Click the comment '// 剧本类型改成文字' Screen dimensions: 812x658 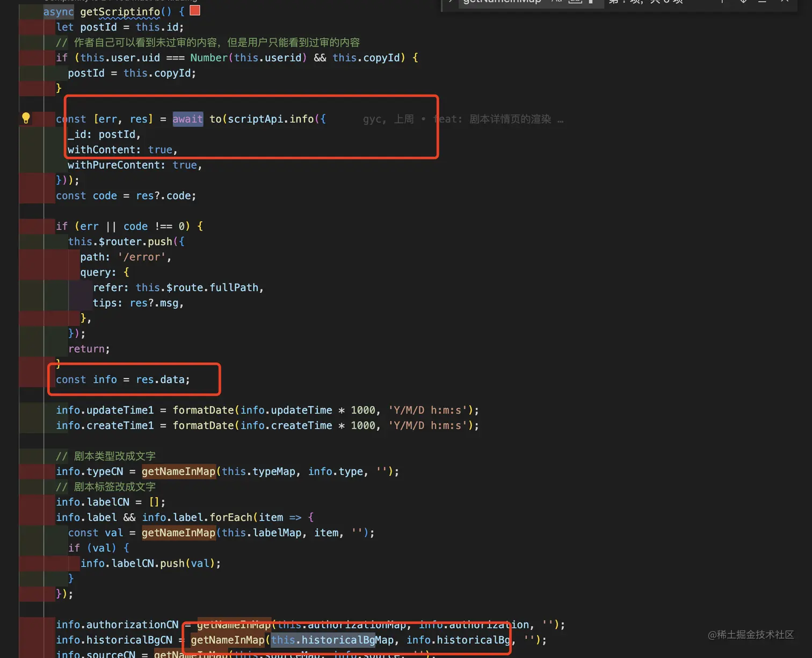106,456
